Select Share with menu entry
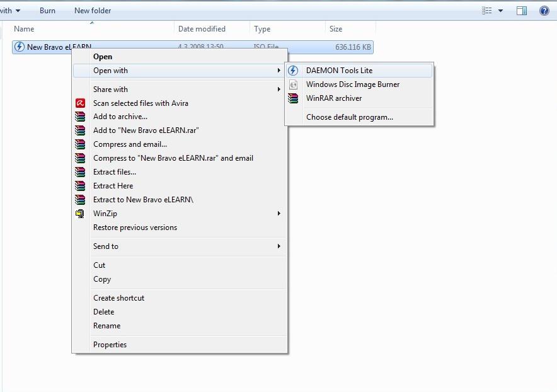557x392 pixels. [x=180, y=89]
